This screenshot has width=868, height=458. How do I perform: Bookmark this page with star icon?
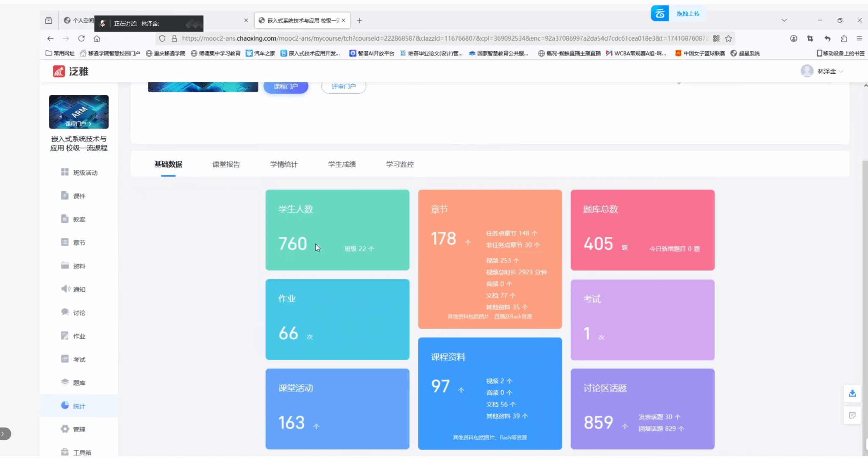click(728, 39)
